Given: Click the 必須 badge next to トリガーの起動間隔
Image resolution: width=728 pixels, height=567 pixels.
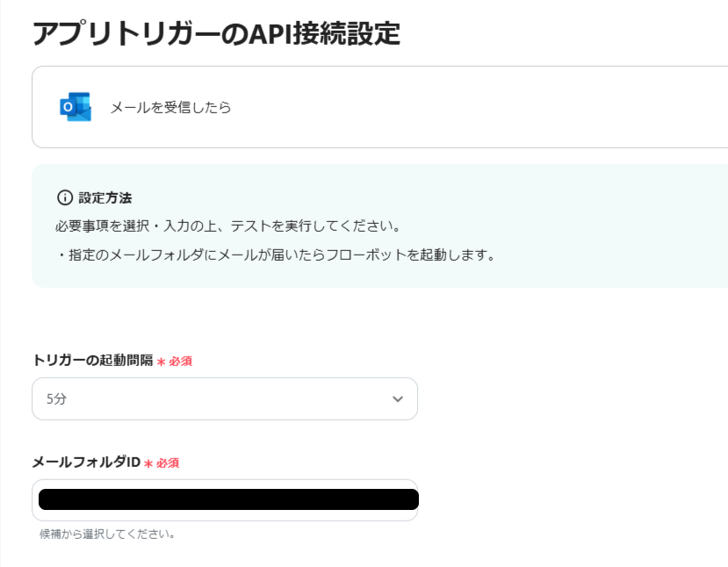Looking at the screenshot, I should point(181,362).
